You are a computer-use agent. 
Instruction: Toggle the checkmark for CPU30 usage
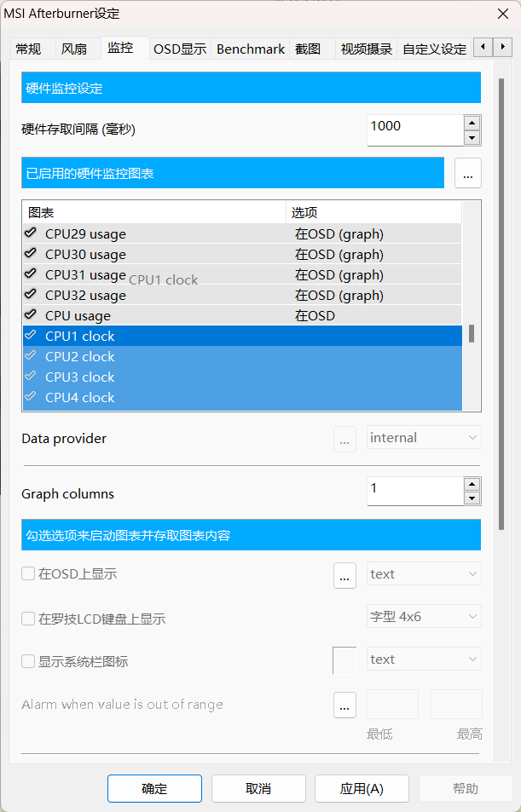(x=31, y=254)
